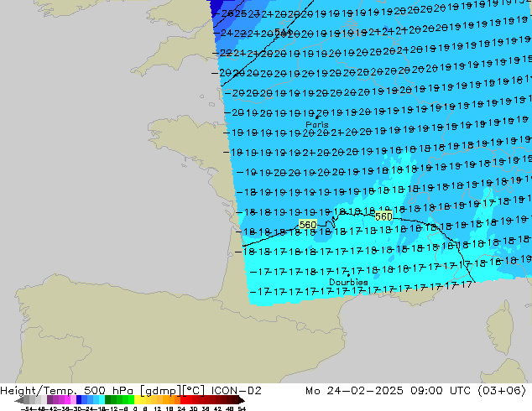The image size is (532, 411).
Task: Select the Dourbies location label
Action: pyautogui.click(x=348, y=282)
